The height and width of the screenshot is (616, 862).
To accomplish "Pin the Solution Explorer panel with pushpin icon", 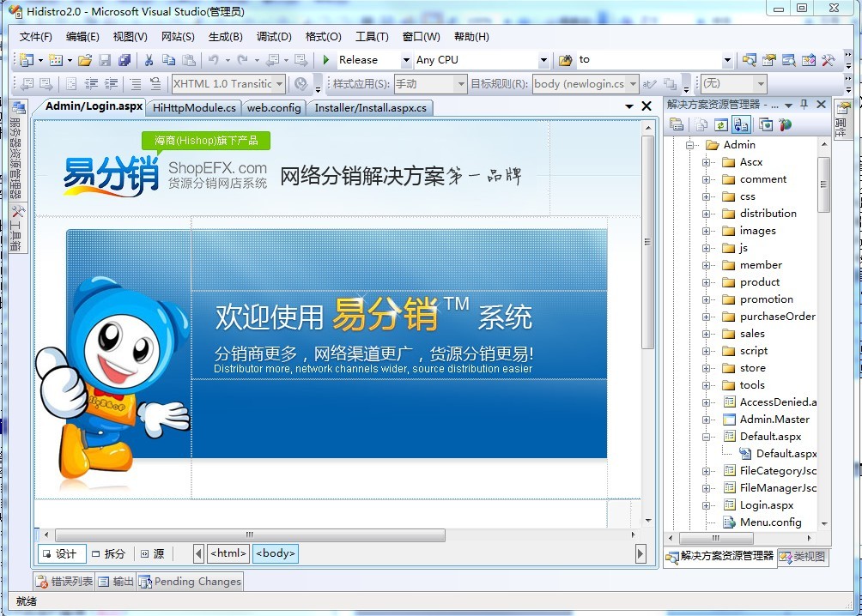I will click(x=804, y=105).
